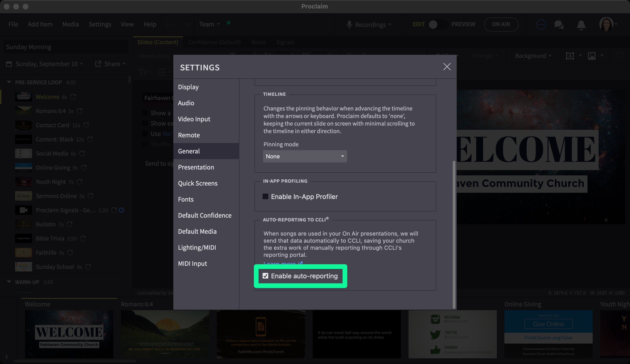
Task: Click the Settings dialog vertical scrollbar
Action: pyautogui.click(x=454, y=234)
